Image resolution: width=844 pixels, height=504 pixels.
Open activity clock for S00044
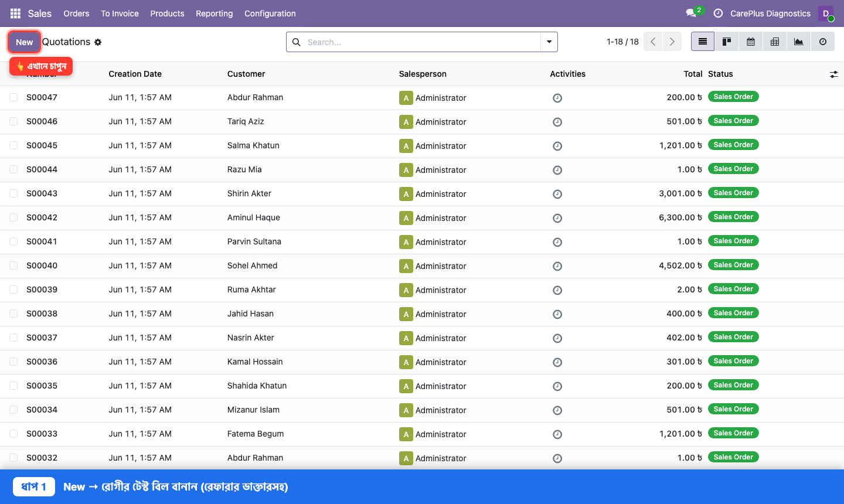pyautogui.click(x=557, y=170)
